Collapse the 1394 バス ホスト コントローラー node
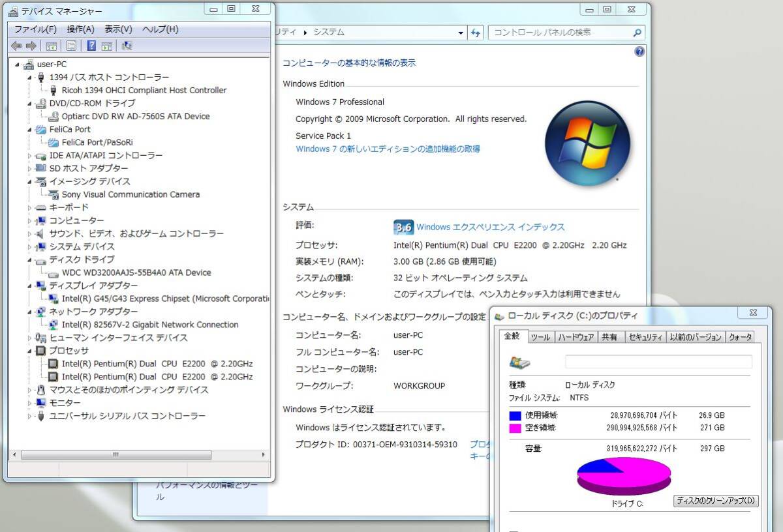 click(x=30, y=77)
